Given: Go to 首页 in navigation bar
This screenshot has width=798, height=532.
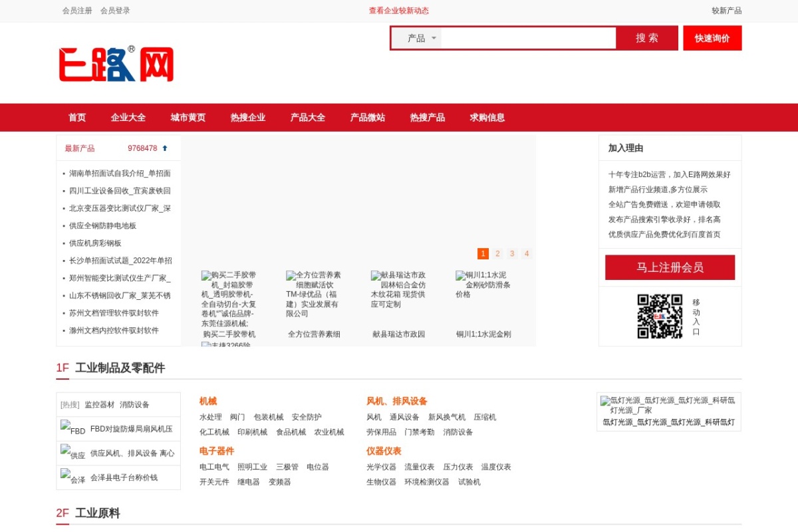Looking at the screenshot, I should (x=77, y=118).
